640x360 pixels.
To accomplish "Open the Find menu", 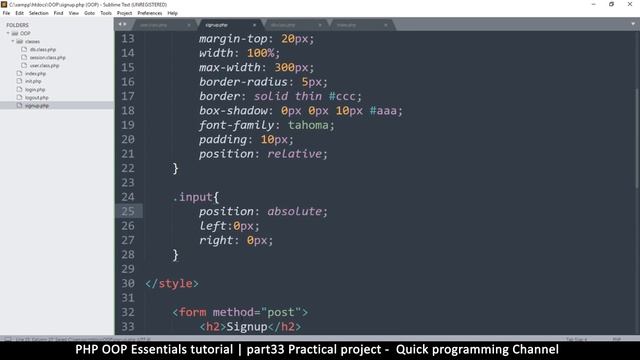I will point(58,13).
